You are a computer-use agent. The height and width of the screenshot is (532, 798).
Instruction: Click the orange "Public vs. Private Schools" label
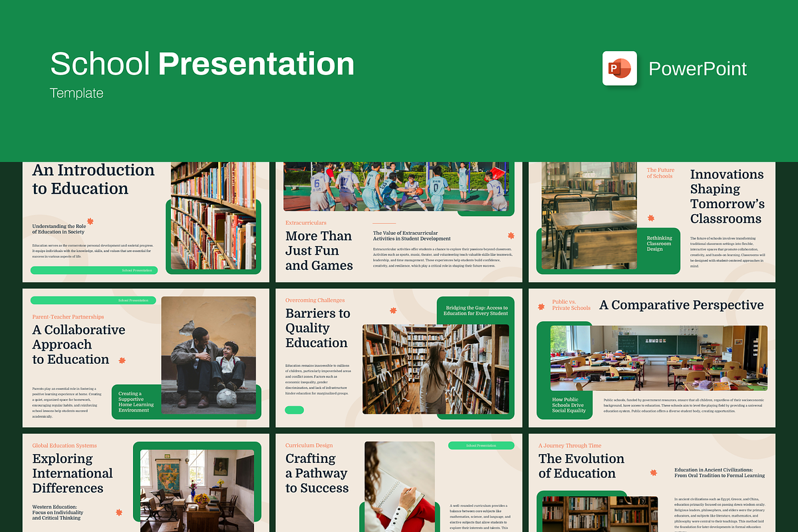click(x=571, y=305)
